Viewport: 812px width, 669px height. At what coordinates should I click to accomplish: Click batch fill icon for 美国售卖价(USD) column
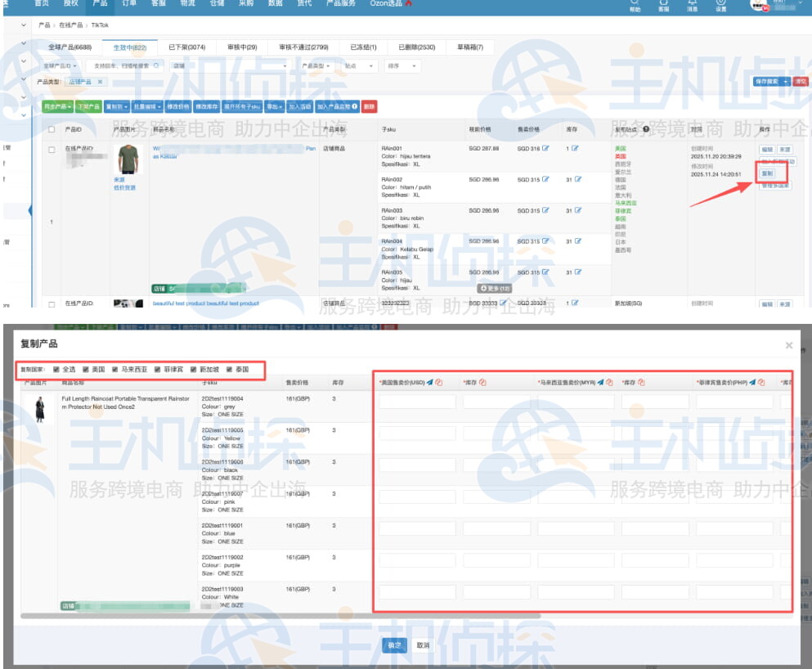428,382
